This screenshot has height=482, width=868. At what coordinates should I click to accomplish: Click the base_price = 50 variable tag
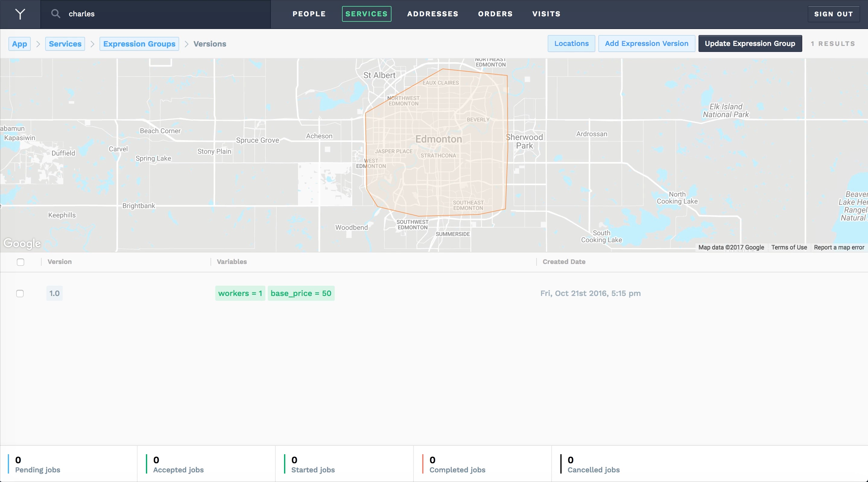302,293
